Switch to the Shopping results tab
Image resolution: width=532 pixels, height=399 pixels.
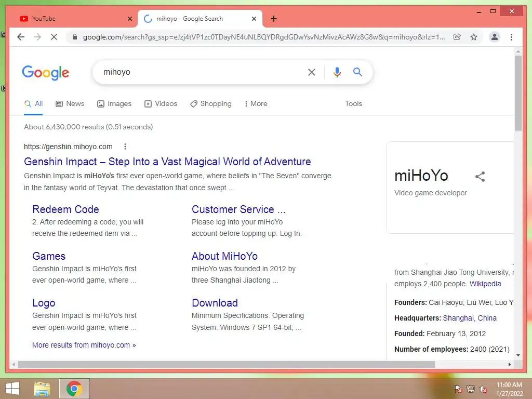tap(211, 104)
